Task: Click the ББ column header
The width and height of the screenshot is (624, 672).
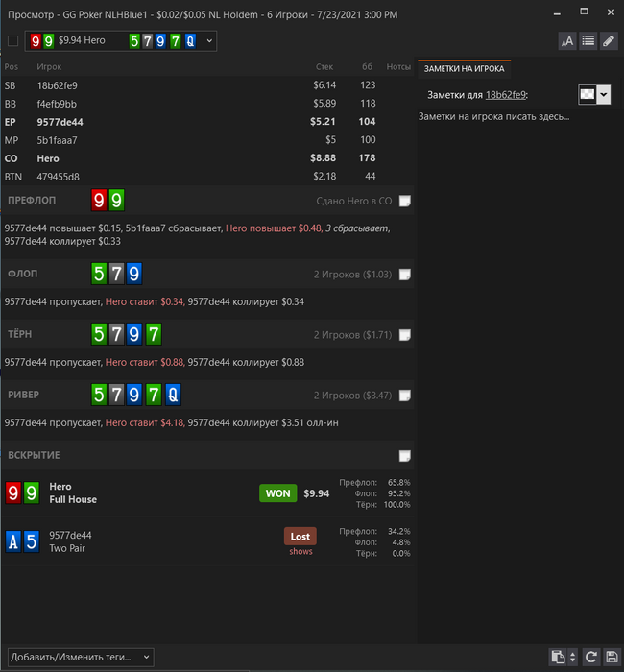Action: 367,67
